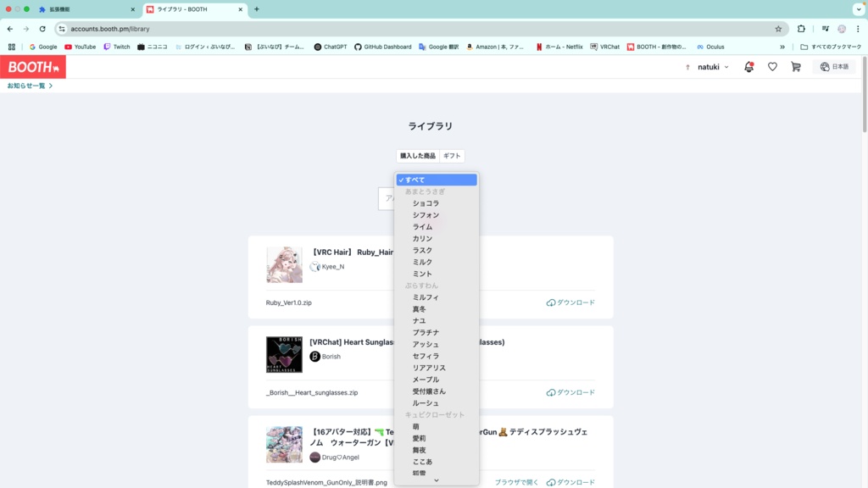Image resolution: width=868 pixels, height=488 pixels.
Task: Open the shopping cart icon
Action: coord(795,66)
